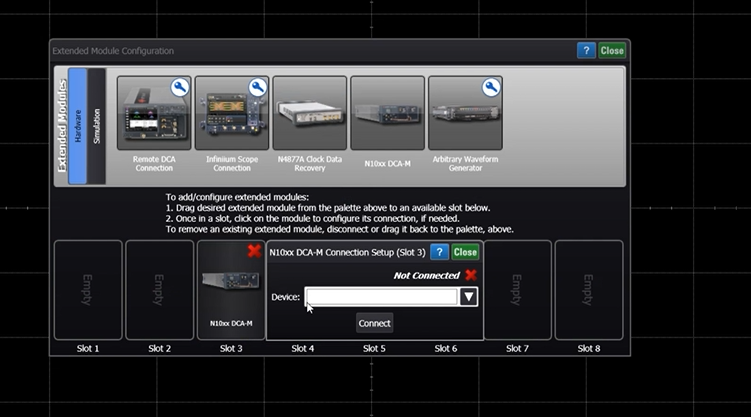Select the empty Slot 8
The width and height of the screenshot is (751, 417).
pos(588,290)
